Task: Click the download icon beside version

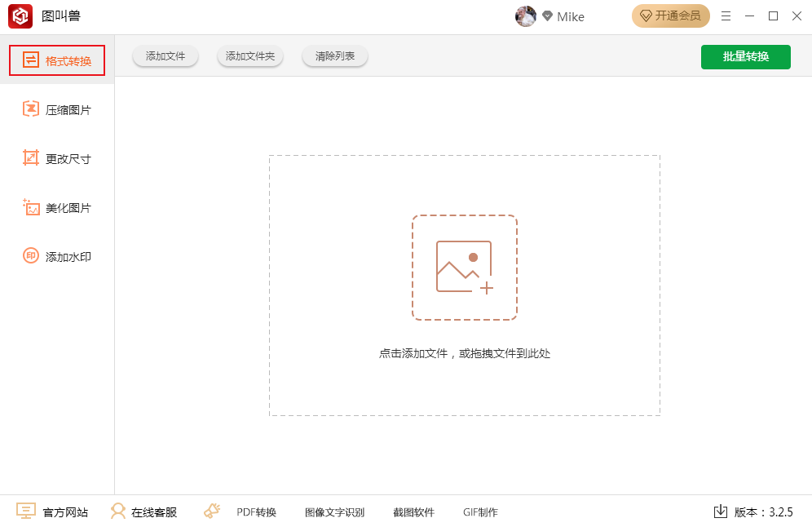Action: pyautogui.click(x=720, y=511)
